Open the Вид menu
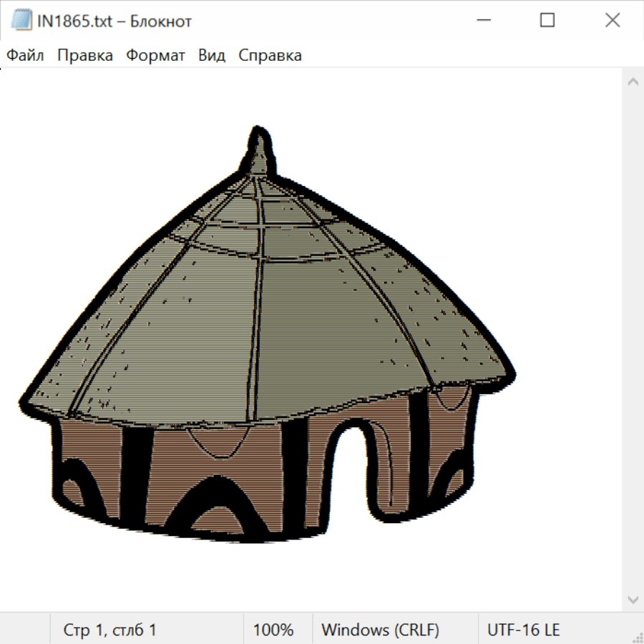 pyautogui.click(x=211, y=56)
